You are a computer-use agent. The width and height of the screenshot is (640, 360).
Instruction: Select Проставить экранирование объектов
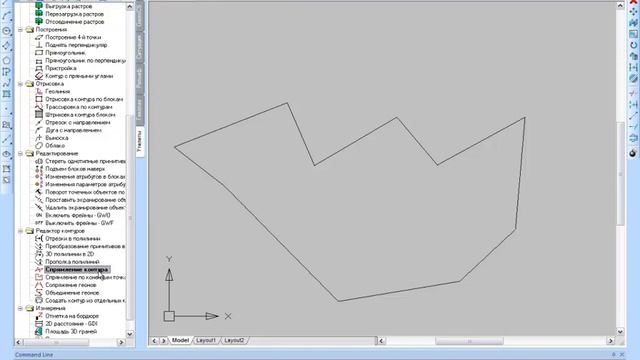pos(85,200)
